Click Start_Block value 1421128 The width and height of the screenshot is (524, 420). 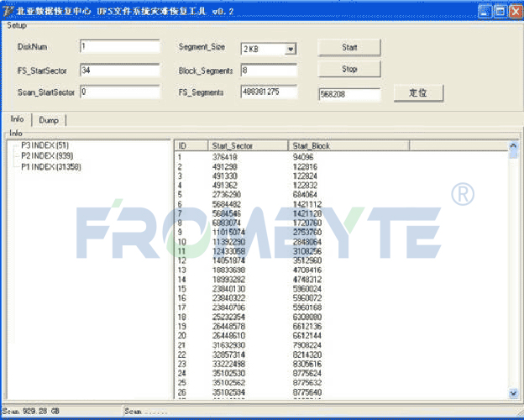click(307, 213)
